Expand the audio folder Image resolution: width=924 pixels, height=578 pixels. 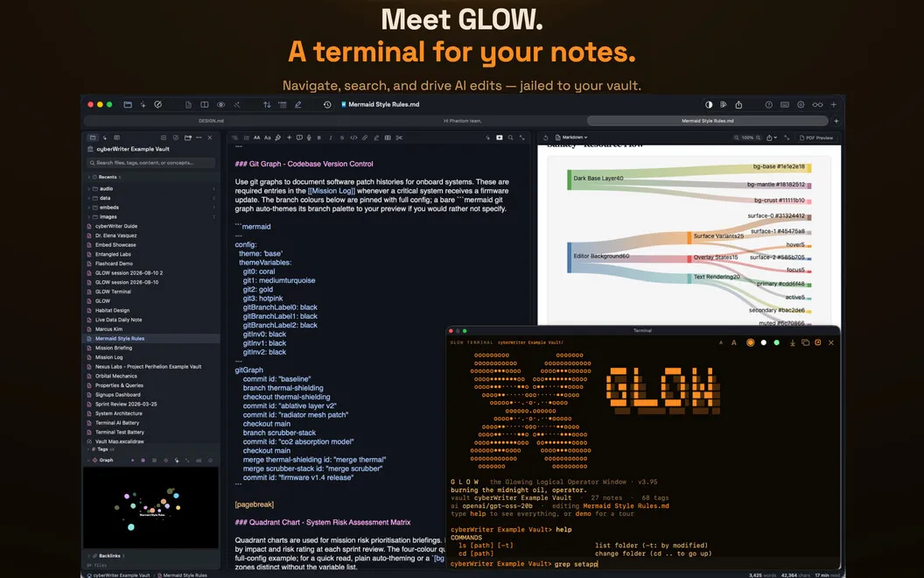(89, 189)
